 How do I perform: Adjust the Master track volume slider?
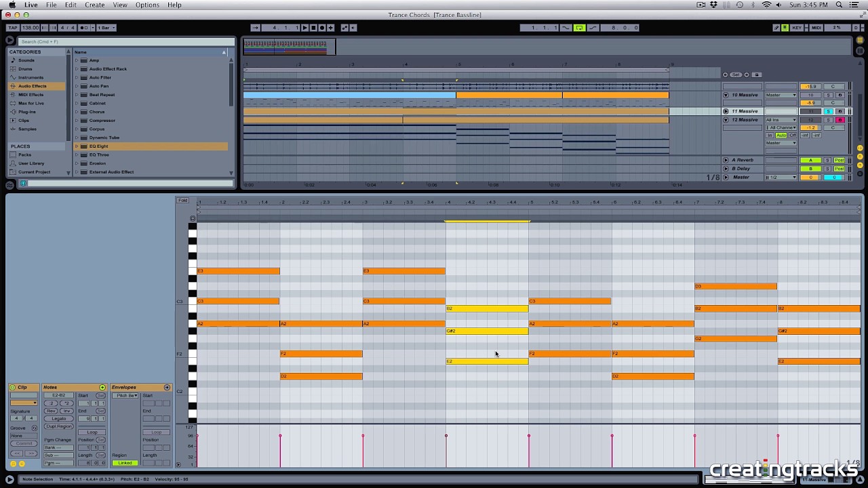click(810, 178)
